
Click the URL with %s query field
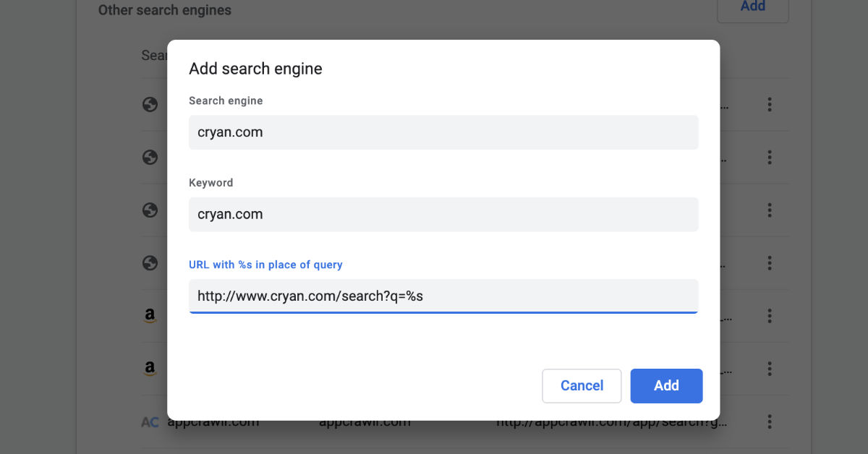(x=443, y=296)
